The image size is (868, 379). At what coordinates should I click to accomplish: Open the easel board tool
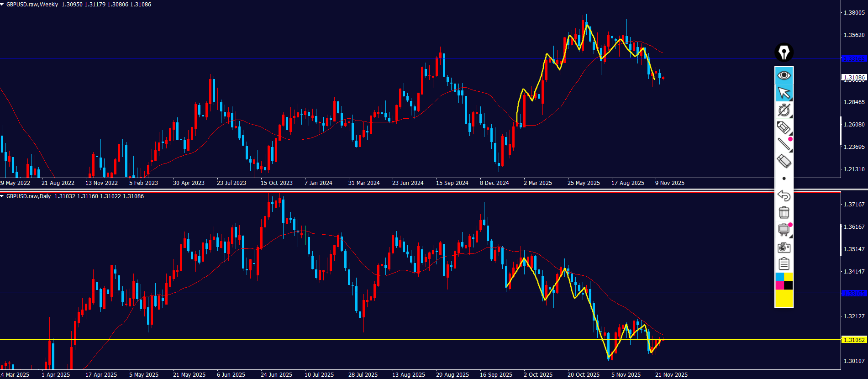click(x=784, y=229)
